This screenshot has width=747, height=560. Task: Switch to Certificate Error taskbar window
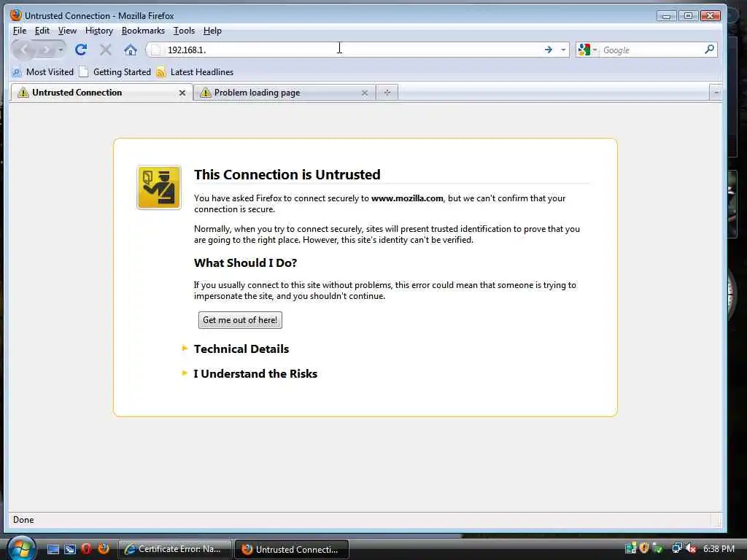tap(175, 549)
